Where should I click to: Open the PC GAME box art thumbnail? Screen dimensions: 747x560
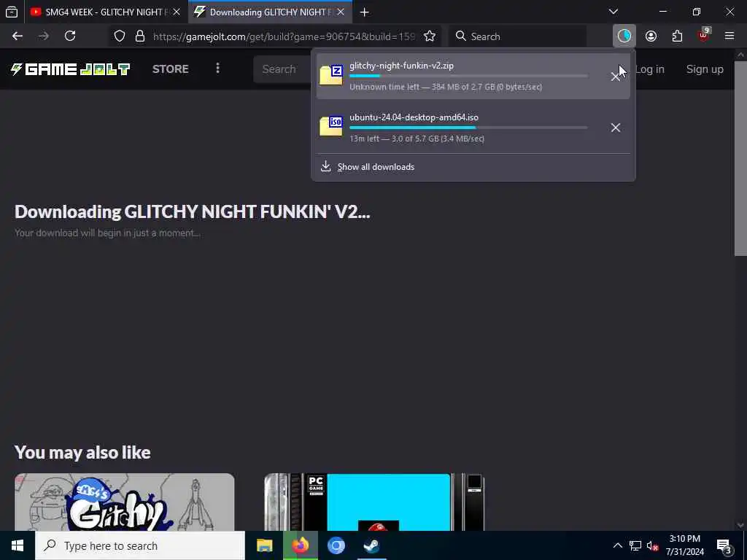374,502
